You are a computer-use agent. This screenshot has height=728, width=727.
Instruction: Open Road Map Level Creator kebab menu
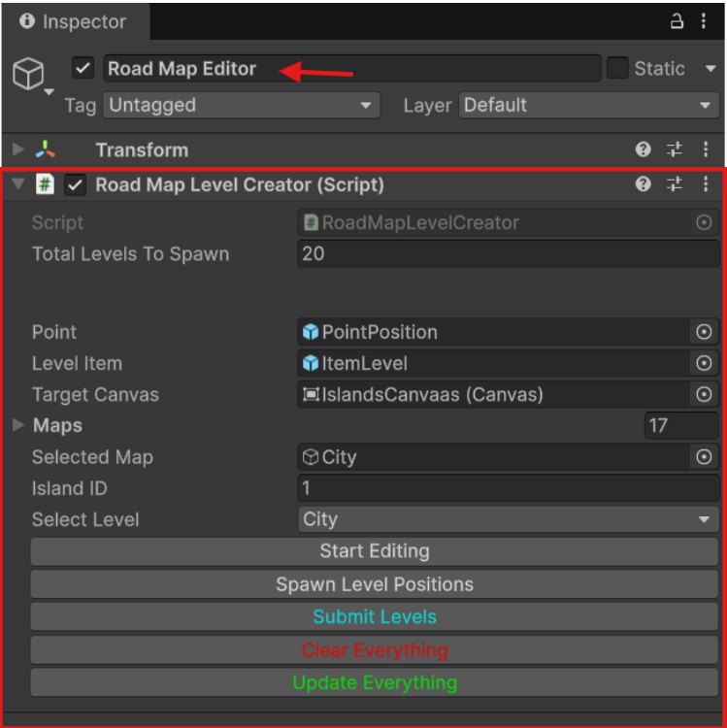tap(706, 184)
